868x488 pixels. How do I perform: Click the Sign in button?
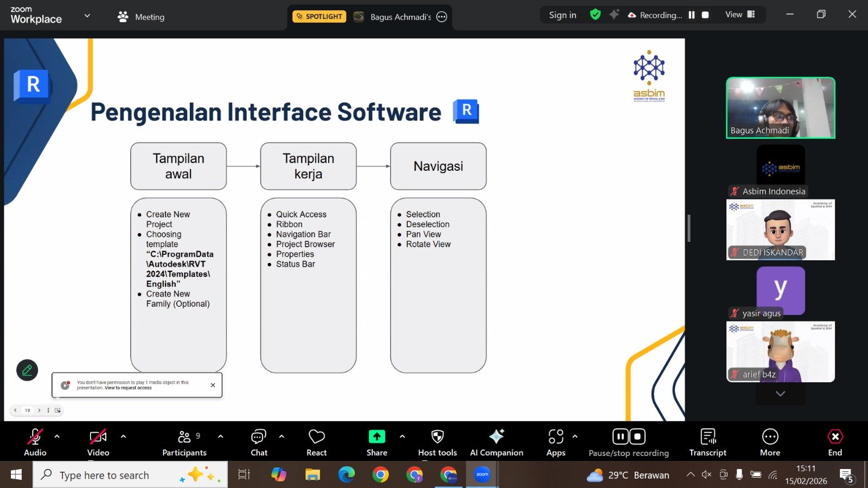[563, 15]
